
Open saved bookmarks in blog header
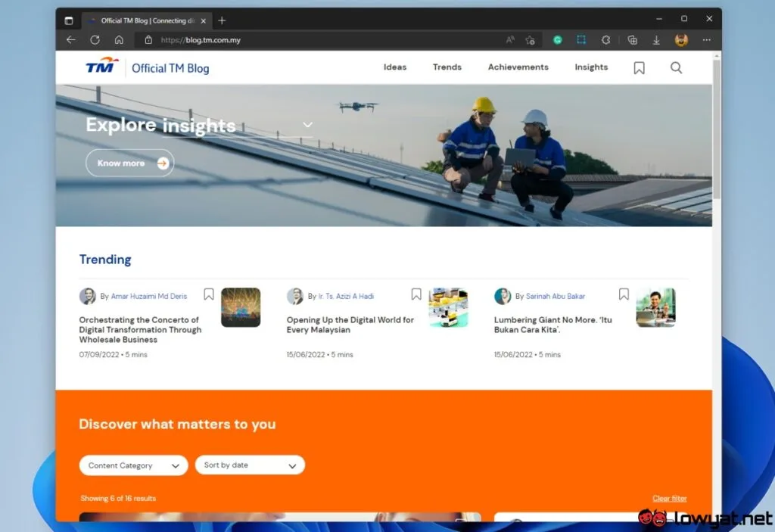639,68
